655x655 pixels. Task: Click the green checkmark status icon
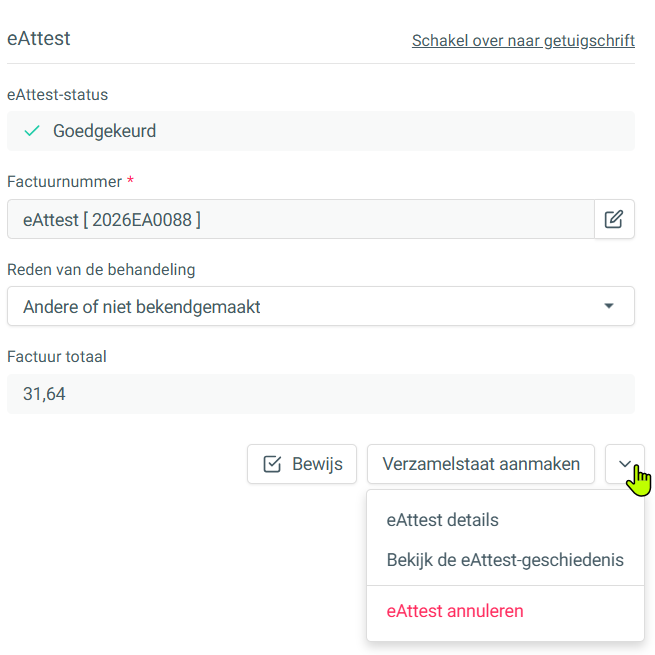[x=32, y=131]
